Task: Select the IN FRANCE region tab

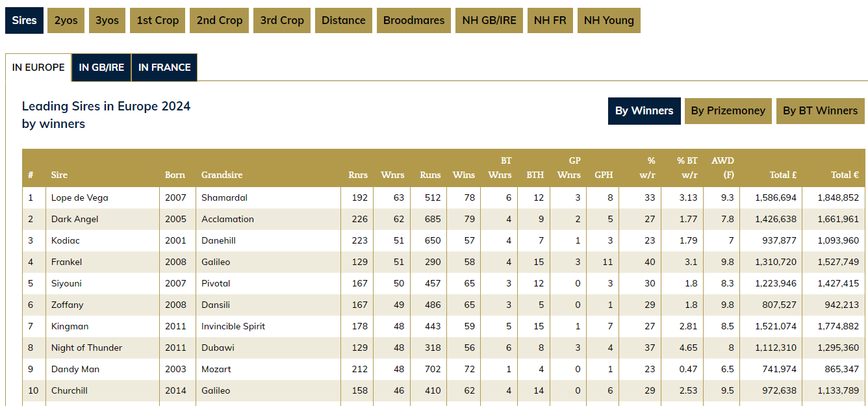Action: pos(164,68)
